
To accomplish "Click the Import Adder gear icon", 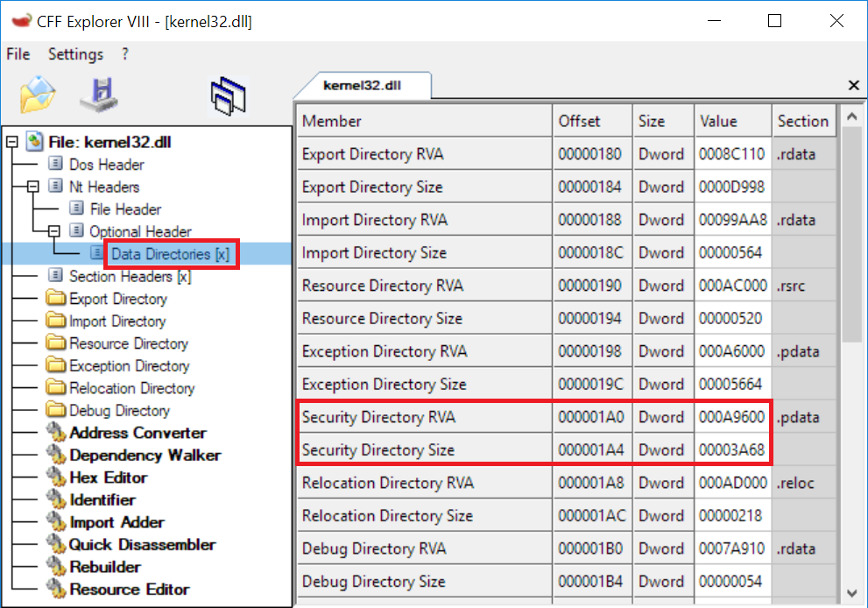I will click(56, 521).
